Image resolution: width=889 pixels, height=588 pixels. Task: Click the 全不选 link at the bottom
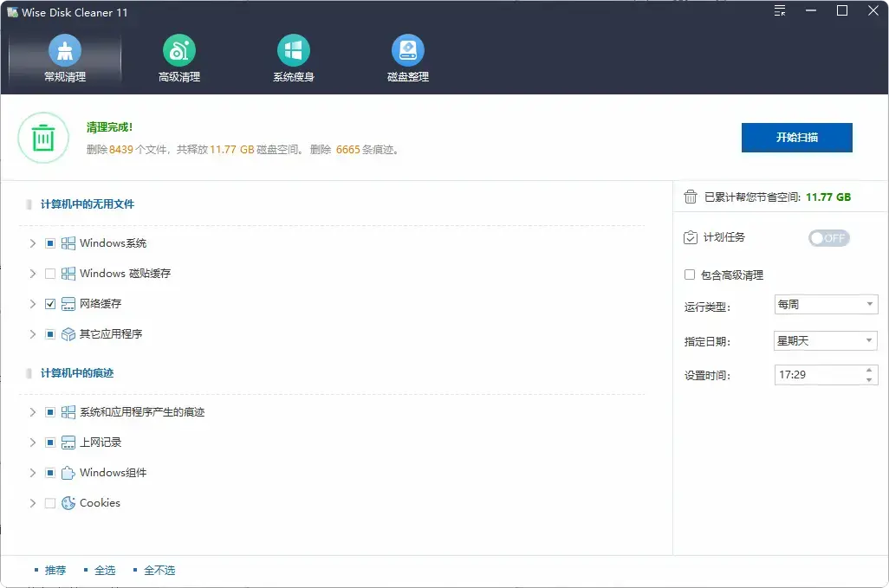159,570
